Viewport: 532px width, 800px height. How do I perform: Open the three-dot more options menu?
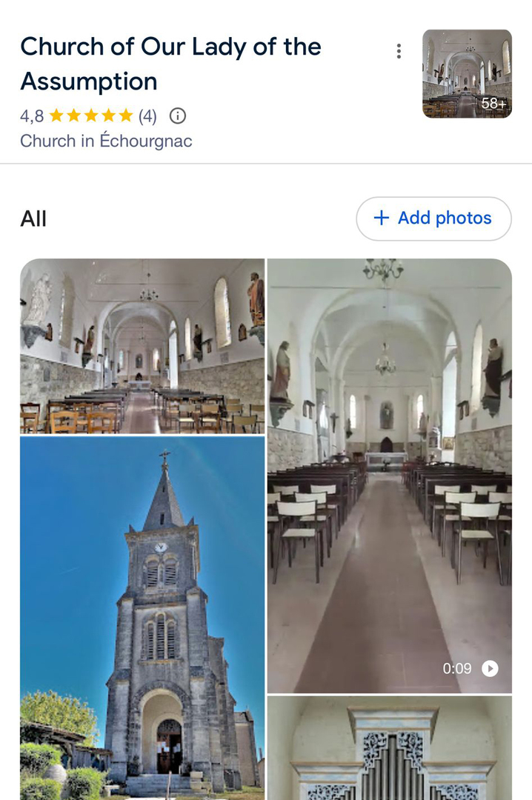pos(399,51)
